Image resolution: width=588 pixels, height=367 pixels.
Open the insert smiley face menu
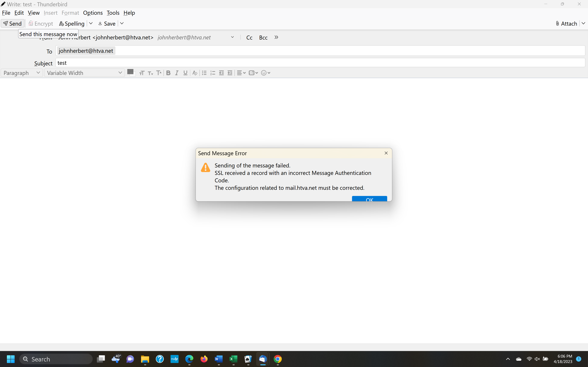(265, 73)
